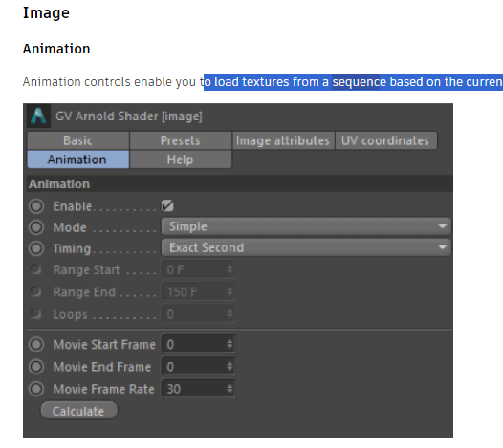Click the Movie End Frame label
Image resolution: width=503 pixels, height=448 pixels.
coord(102,366)
